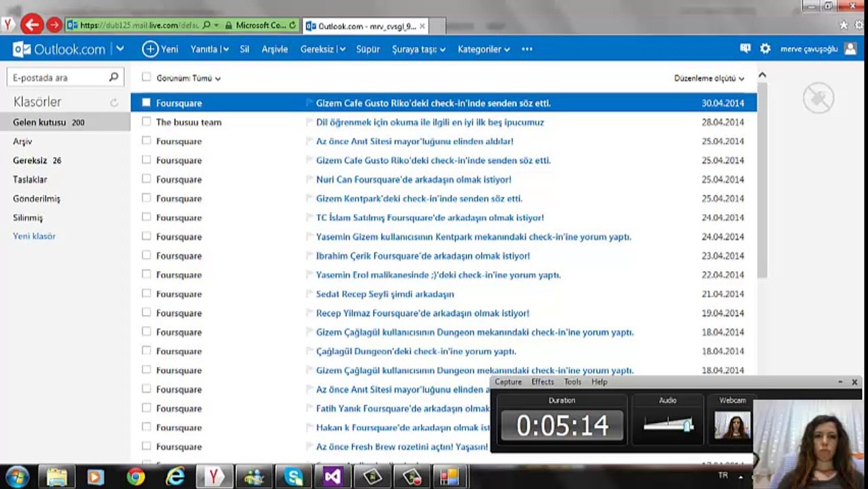Open the Gizem Kentpark'deki check-in email
The image size is (868, 489).
(419, 198)
